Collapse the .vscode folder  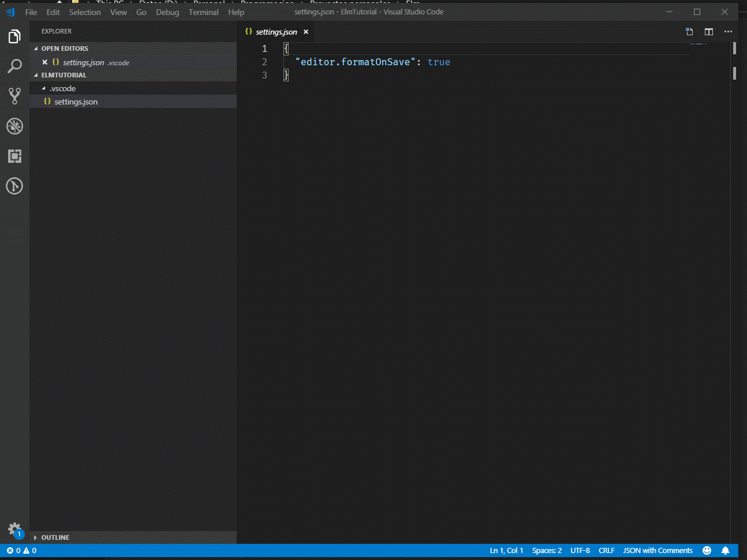[x=133, y=88]
